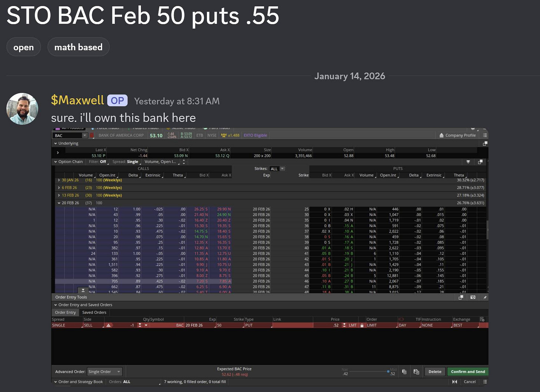Expand the underlying quote row arrow
540x392 pixels.
58,152
